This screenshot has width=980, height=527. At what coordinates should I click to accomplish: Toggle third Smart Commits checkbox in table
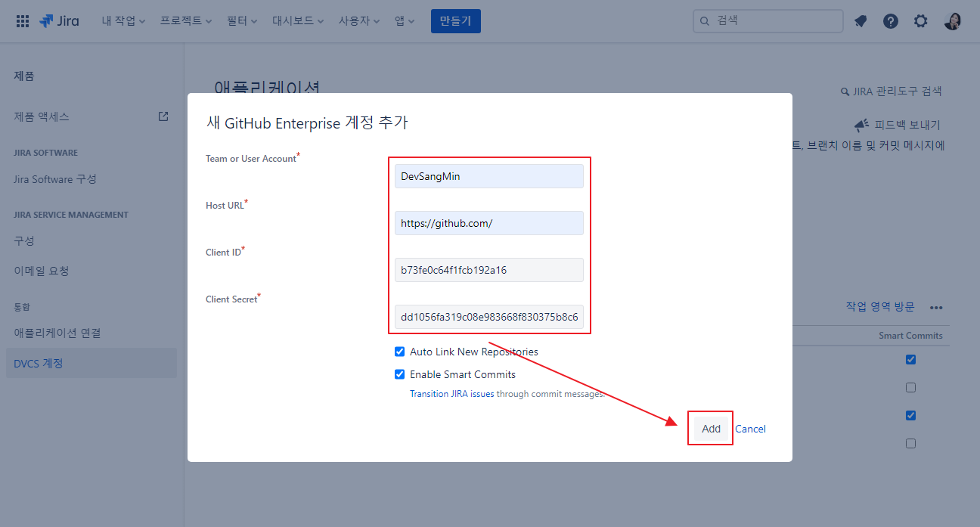pyautogui.click(x=910, y=416)
